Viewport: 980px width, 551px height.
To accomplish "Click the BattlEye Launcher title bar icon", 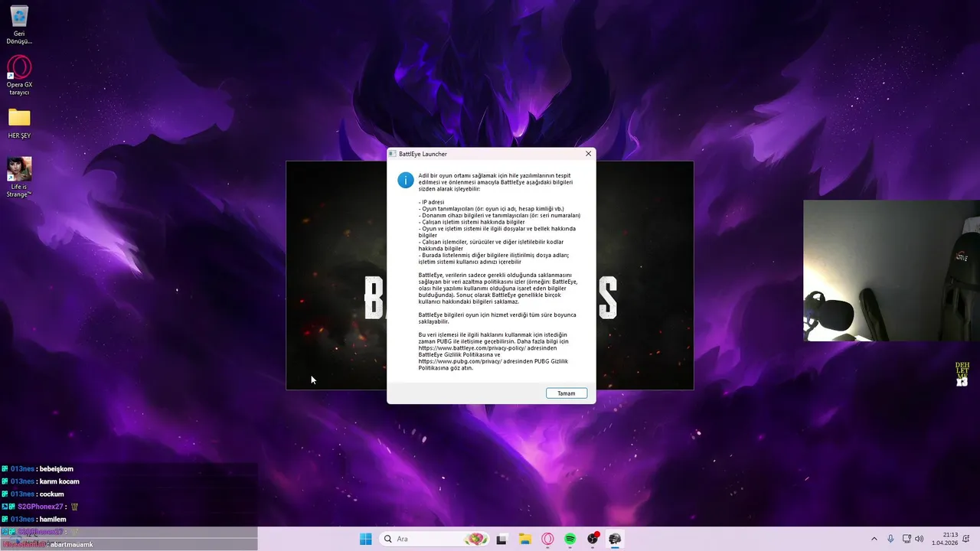I will (x=393, y=154).
